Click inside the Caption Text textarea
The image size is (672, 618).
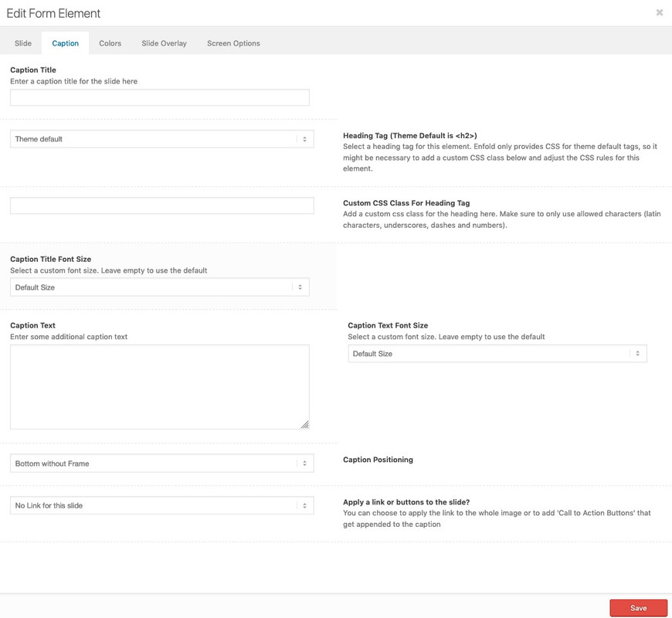[x=160, y=387]
